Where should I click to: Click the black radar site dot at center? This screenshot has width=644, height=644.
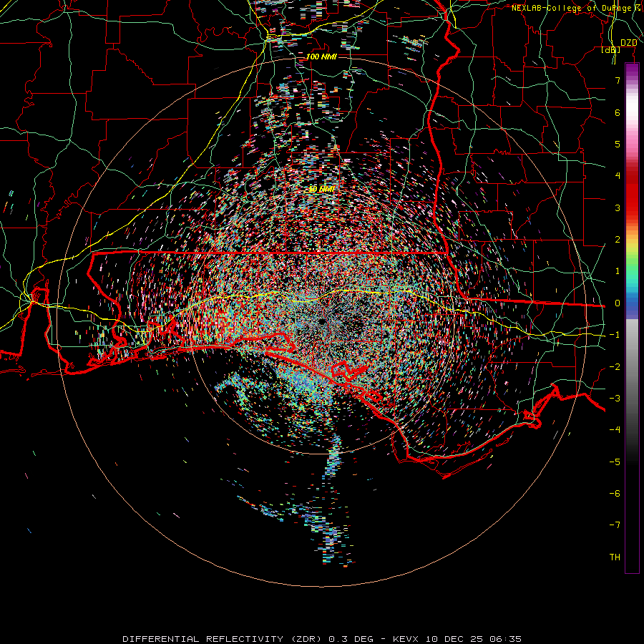[x=321, y=321]
